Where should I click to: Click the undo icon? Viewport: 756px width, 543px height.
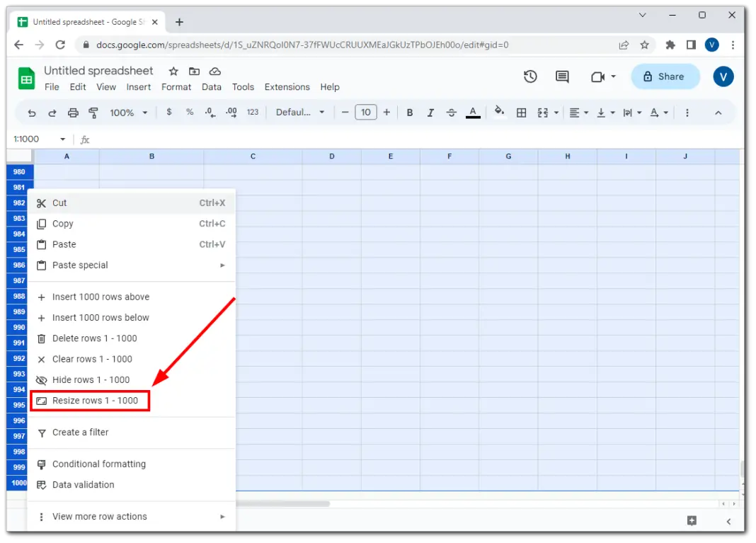(x=32, y=112)
